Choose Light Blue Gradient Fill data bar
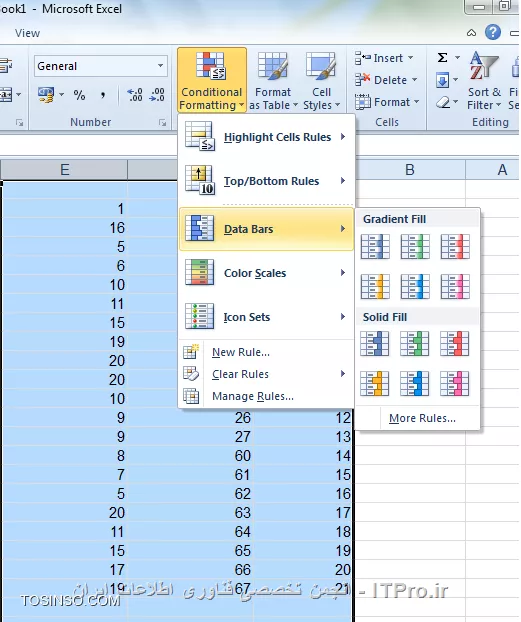Screen dimensions: 521x622 tap(415, 286)
